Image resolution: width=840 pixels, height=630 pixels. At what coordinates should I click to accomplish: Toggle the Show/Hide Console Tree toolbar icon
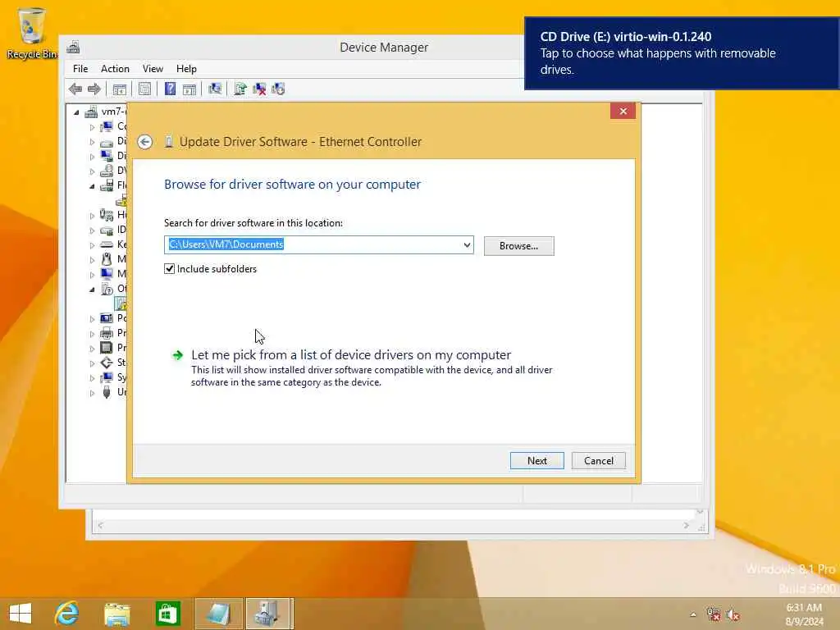[x=120, y=89]
